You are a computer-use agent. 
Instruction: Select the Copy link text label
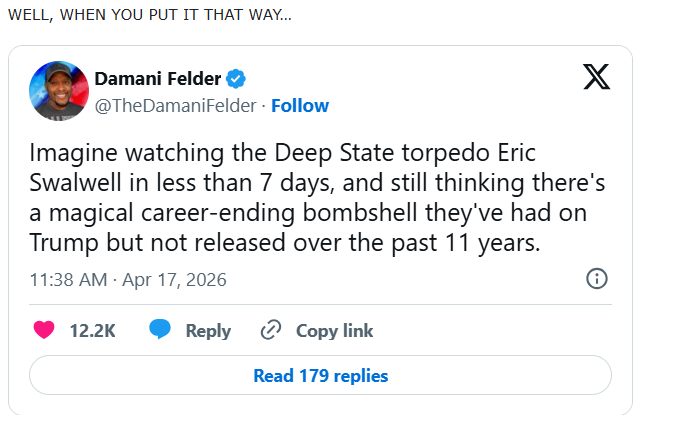point(334,331)
